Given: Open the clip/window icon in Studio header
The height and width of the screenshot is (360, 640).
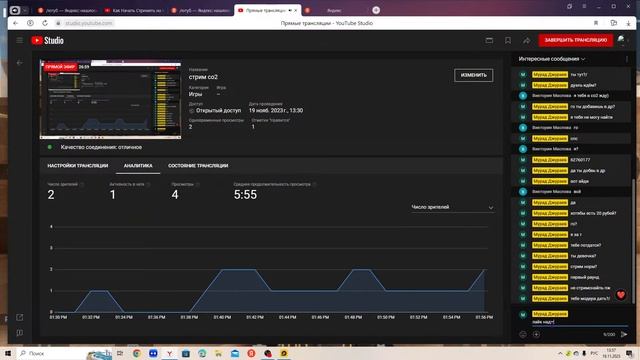Looking at the screenshot, I should pyautogui.click(x=489, y=40).
